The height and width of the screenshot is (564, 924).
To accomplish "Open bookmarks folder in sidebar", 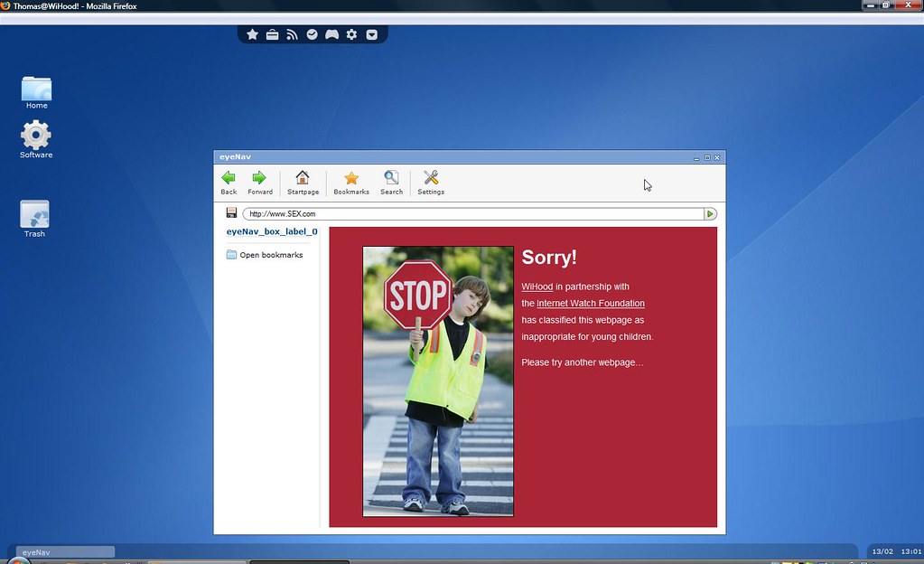I will 265,255.
